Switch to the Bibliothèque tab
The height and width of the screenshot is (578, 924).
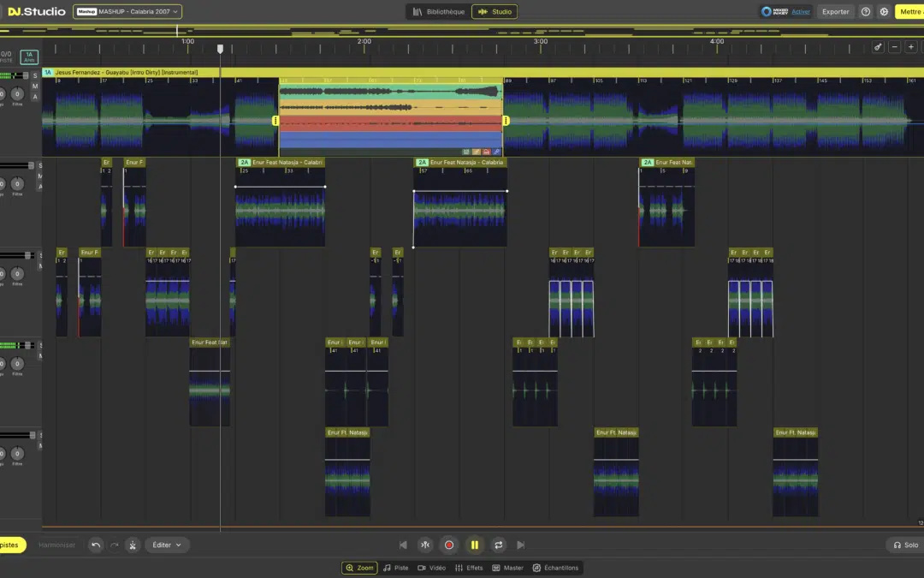coord(438,12)
